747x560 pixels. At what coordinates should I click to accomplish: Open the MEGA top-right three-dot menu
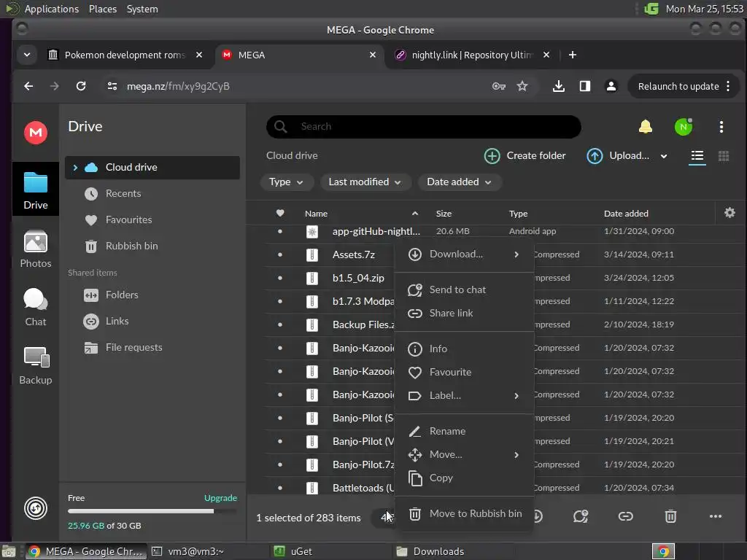[x=721, y=127]
